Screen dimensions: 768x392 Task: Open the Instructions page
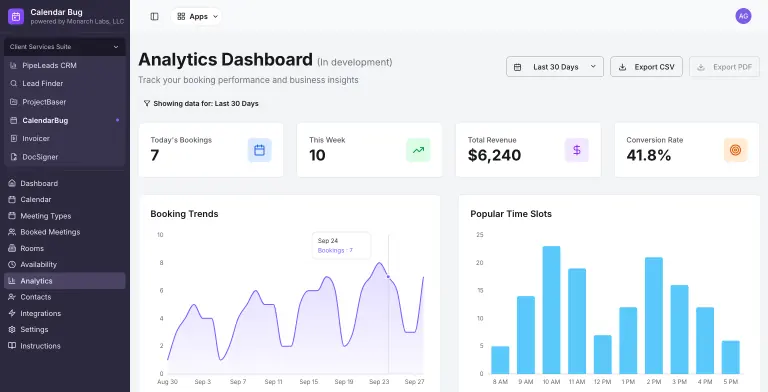tap(64, 346)
